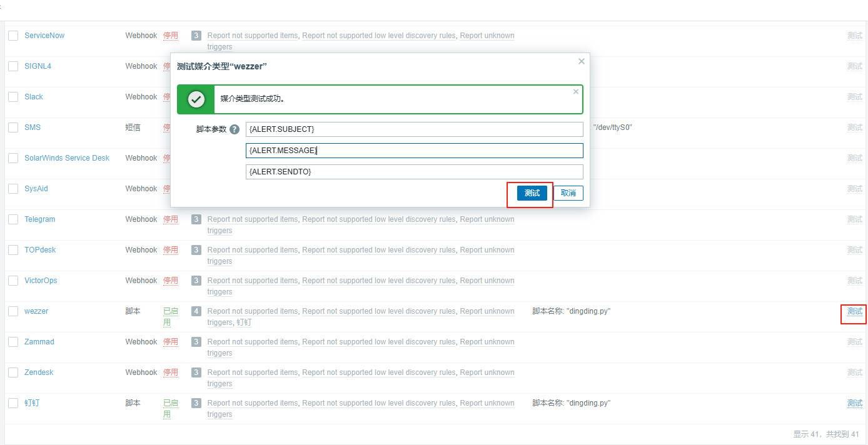Open the SIGNL4 media type
The height and width of the screenshot is (445, 868).
click(x=38, y=66)
